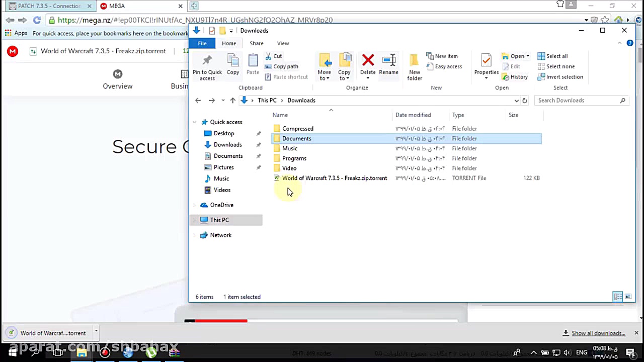The image size is (644, 362).
Task: Switch to the Share ribbon tab
Action: click(x=257, y=43)
